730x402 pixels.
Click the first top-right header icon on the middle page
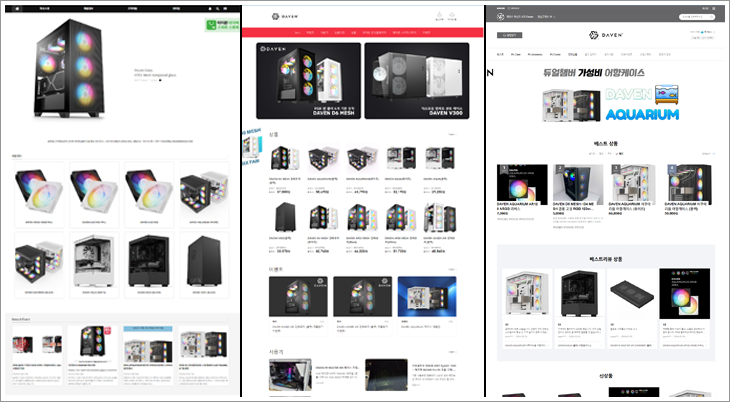439,16
